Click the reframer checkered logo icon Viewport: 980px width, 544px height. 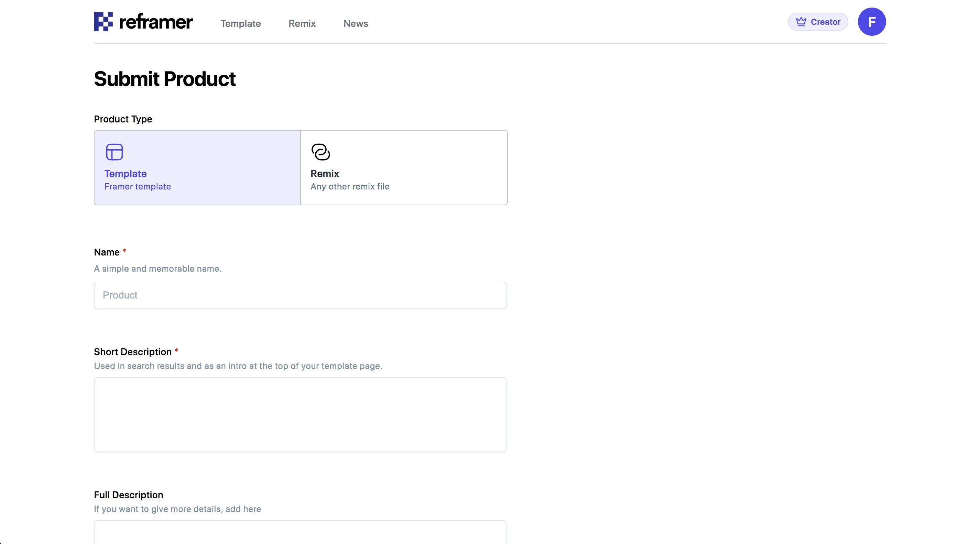[103, 22]
